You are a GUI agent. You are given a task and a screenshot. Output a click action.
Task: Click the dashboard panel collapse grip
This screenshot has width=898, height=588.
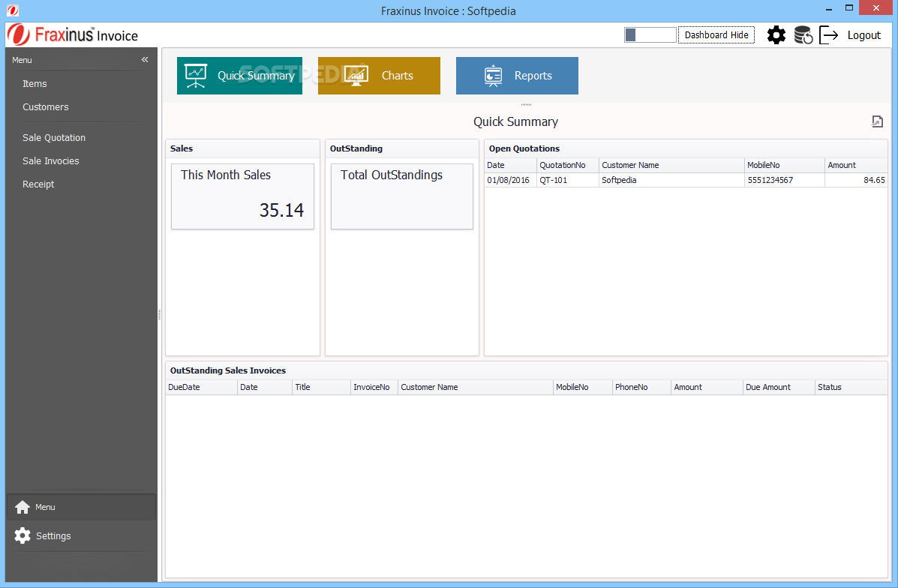(x=527, y=104)
